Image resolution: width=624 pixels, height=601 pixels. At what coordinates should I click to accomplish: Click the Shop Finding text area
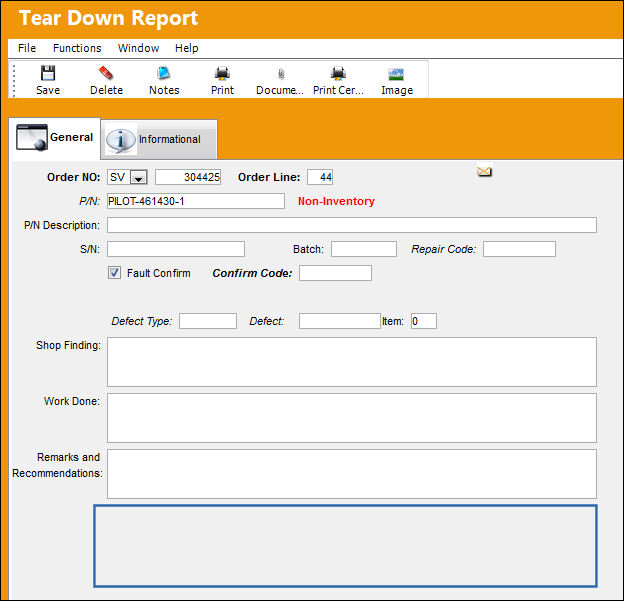coord(352,362)
